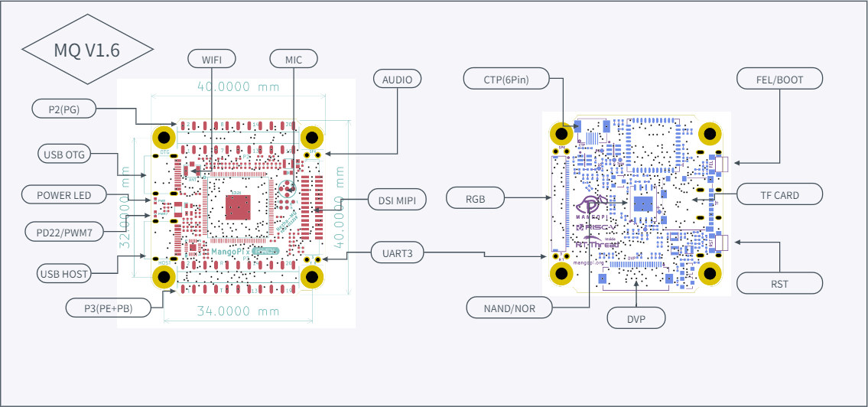Click the DVP label box
Image resolution: width=868 pixels, height=407 pixels.
click(636, 317)
